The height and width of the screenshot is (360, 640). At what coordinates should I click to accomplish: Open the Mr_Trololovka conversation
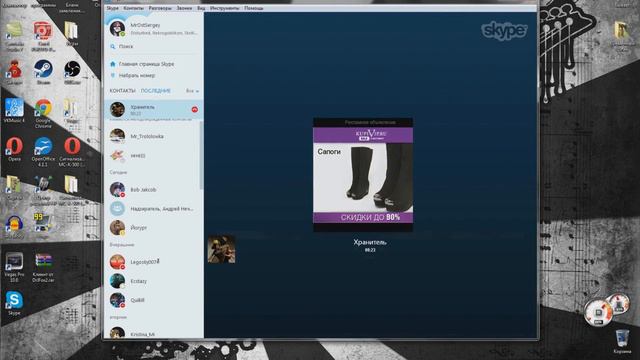pyautogui.click(x=153, y=136)
